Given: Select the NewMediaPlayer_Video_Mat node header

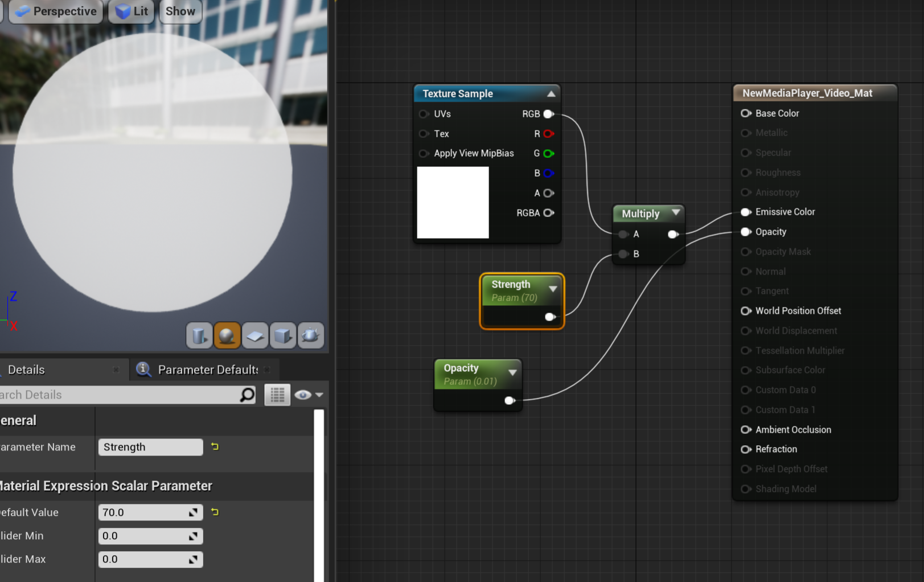Looking at the screenshot, I should click(x=815, y=93).
